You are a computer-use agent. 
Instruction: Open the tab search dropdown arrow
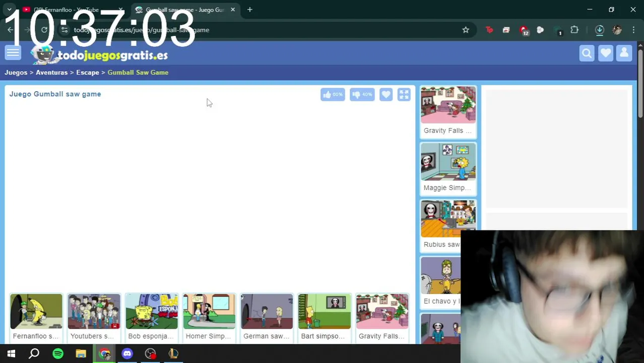[x=9, y=10]
